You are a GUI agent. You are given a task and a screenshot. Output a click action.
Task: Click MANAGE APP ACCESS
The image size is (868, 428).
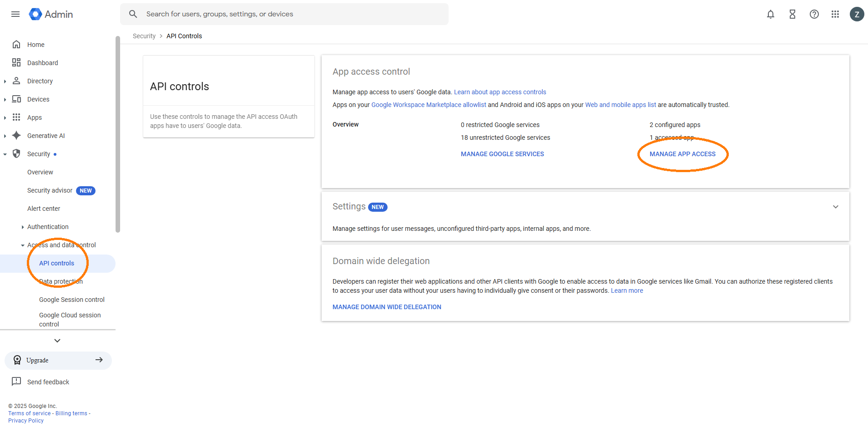[x=682, y=154]
